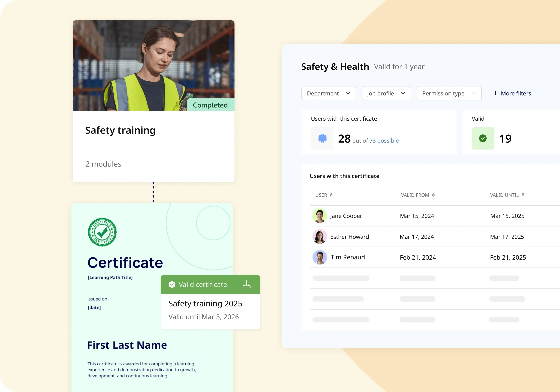
Task: Click the round Certified stamp seal
Action: (x=102, y=232)
